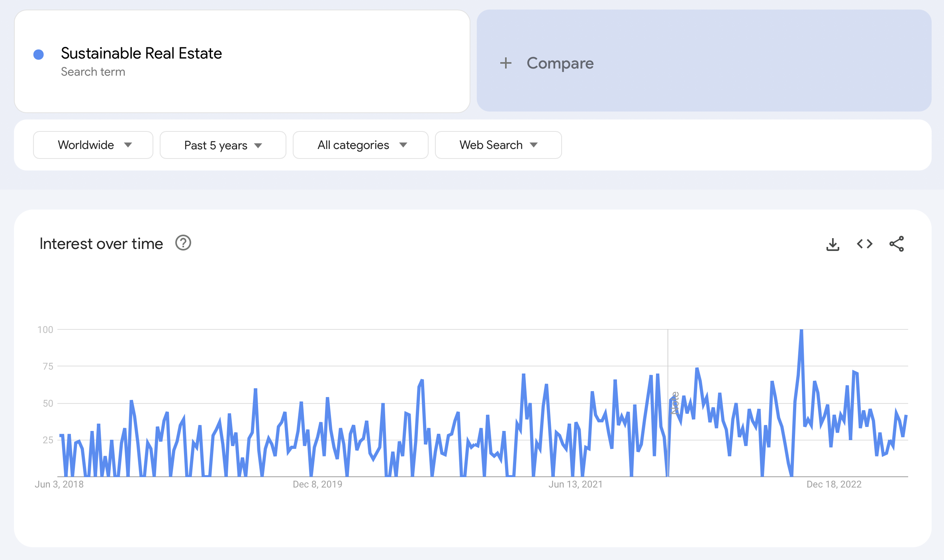Viewport: 944px width, 560px height.
Task: Click the 100 peak on the chart line
Action: coord(801,330)
